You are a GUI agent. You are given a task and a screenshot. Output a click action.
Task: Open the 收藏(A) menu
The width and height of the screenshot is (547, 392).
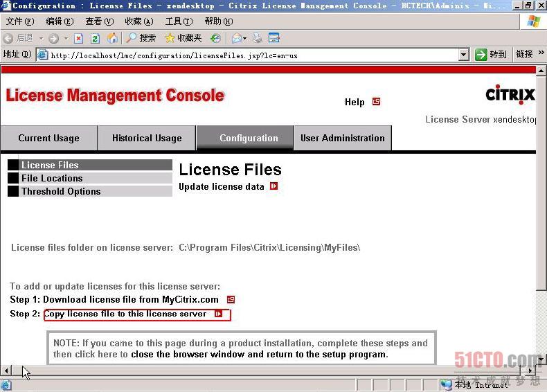point(139,21)
